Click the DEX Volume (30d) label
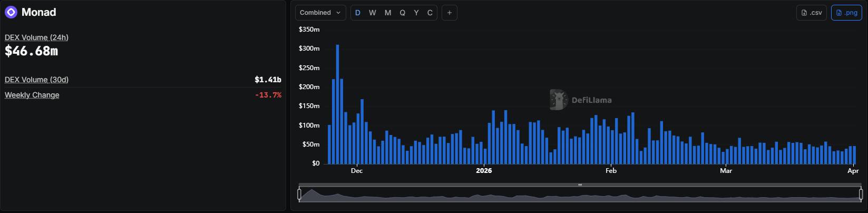The width and height of the screenshot is (868, 213). coord(36,80)
